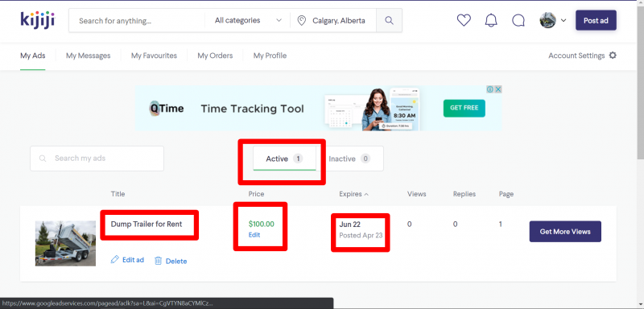The width and height of the screenshot is (644, 309).
Task: Switch to the My Ads tab
Action: [x=33, y=56]
